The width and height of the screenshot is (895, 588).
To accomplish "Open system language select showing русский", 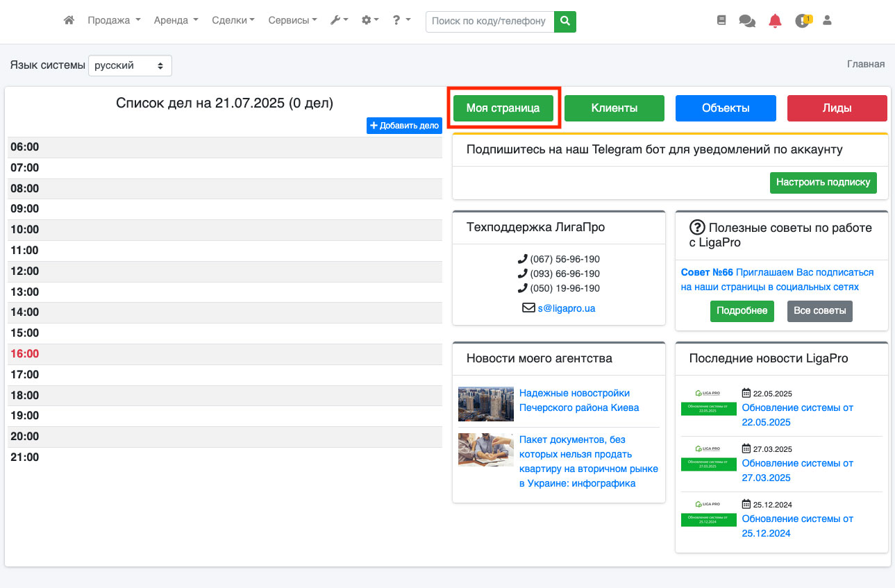I will click(x=130, y=65).
